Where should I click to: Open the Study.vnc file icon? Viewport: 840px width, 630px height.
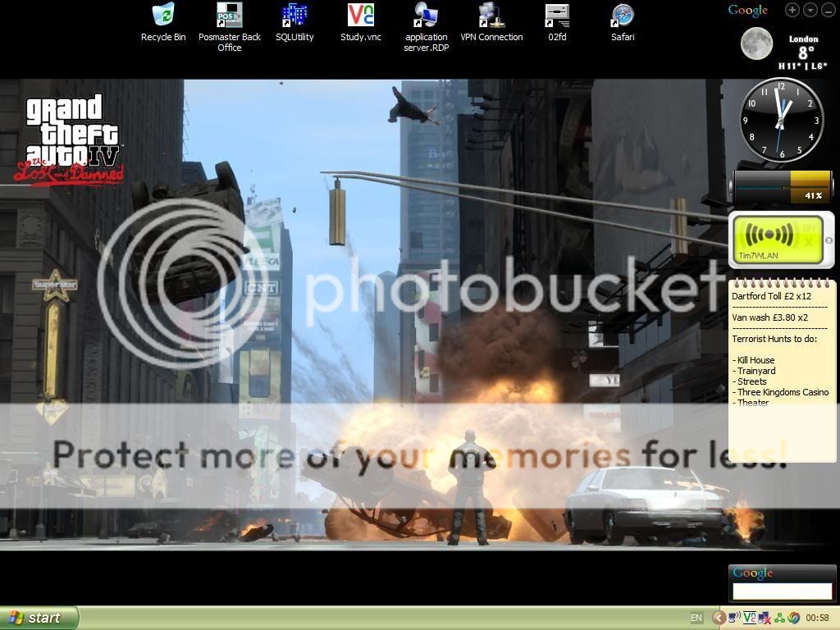tap(361, 15)
